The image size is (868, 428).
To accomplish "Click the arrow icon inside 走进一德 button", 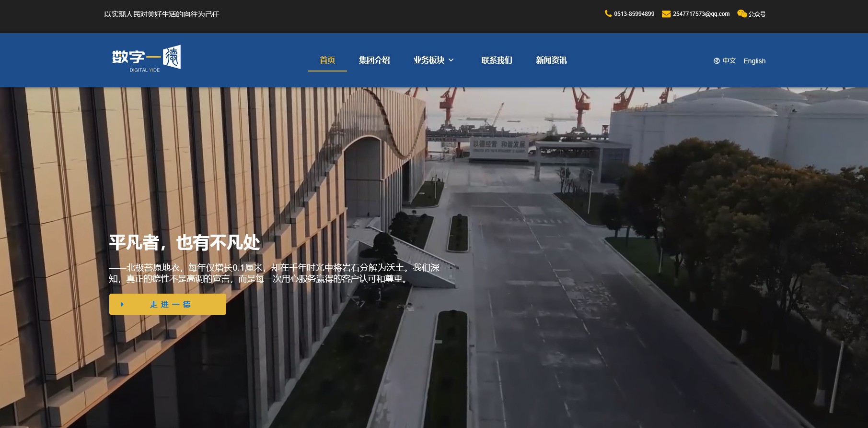I will [122, 304].
